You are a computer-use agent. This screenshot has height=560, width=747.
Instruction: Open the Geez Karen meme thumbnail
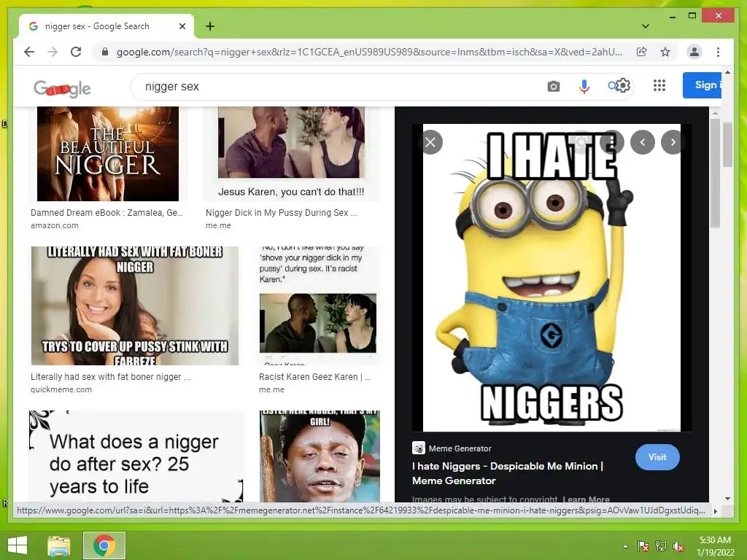tap(318, 306)
